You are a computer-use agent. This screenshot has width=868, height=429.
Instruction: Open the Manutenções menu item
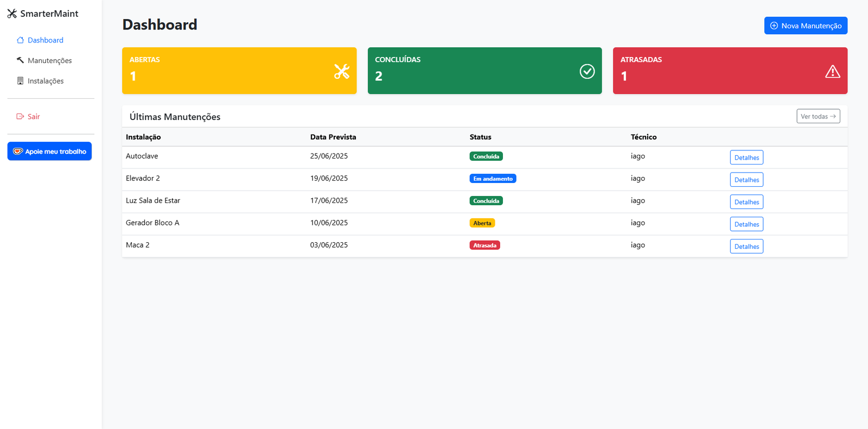[49, 61]
